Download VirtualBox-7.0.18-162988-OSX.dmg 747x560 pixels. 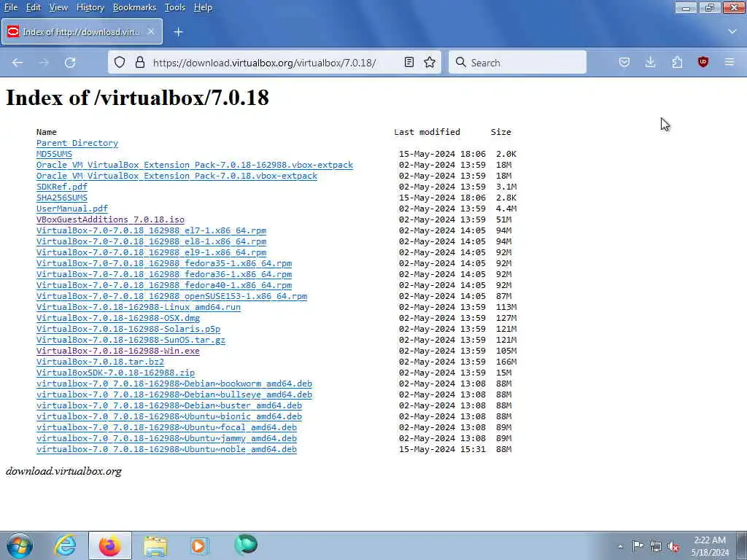(x=118, y=318)
